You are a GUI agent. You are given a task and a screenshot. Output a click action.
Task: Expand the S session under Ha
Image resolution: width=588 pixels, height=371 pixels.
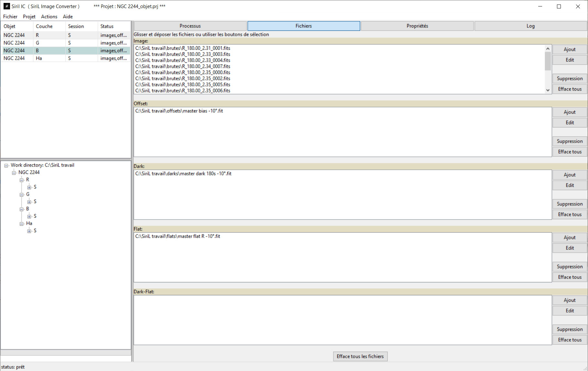pyautogui.click(x=29, y=231)
